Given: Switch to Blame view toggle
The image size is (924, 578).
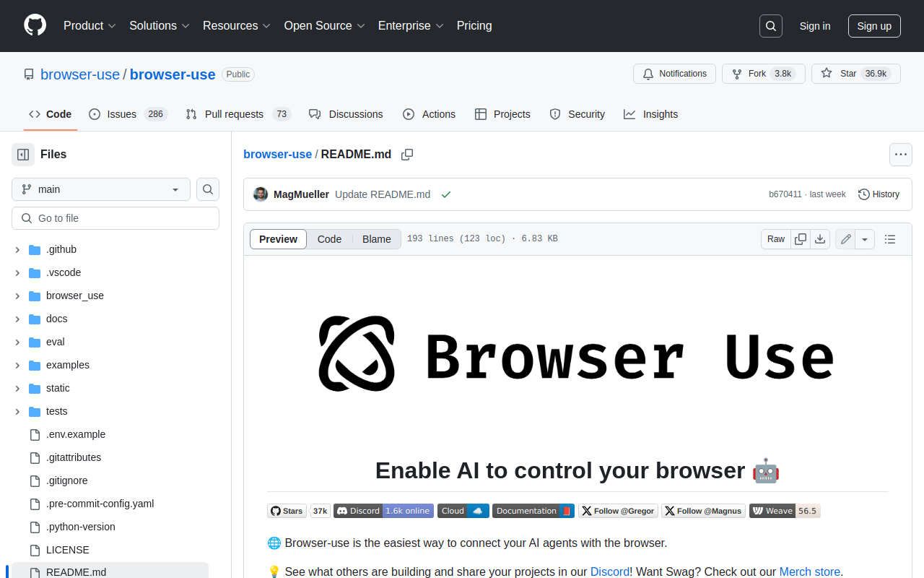Looking at the screenshot, I should (x=377, y=239).
